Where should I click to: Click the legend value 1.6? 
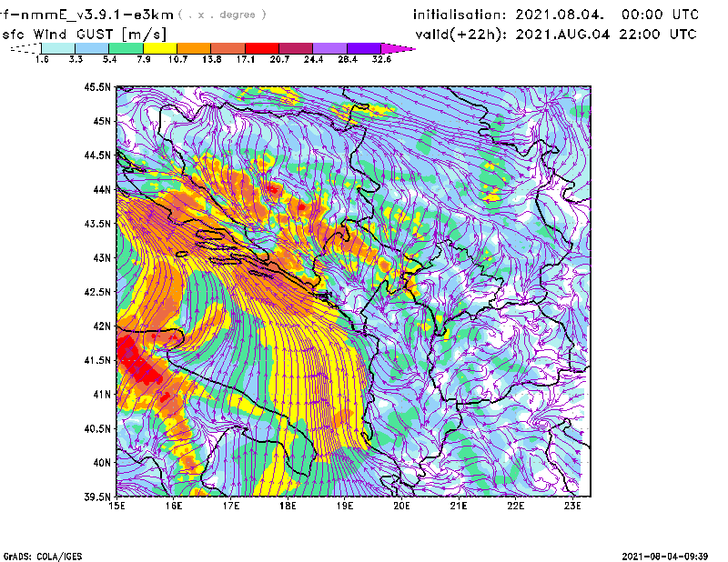(x=42, y=59)
